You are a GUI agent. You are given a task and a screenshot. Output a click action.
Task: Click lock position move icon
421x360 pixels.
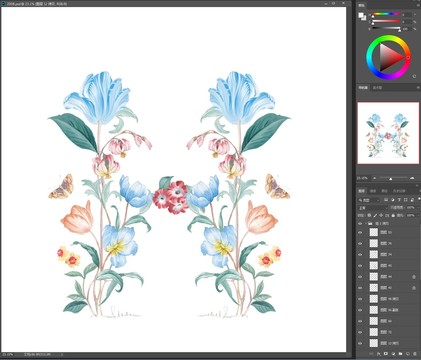381,215
